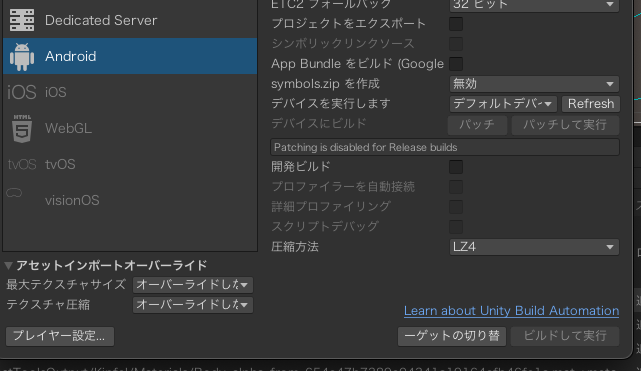641x371 pixels.
Task: Click the visionOS headset icon
Action: 14,193
